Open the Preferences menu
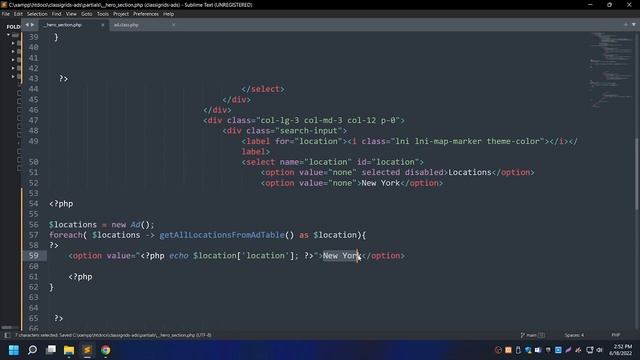 pyautogui.click(x=146, y=14)
